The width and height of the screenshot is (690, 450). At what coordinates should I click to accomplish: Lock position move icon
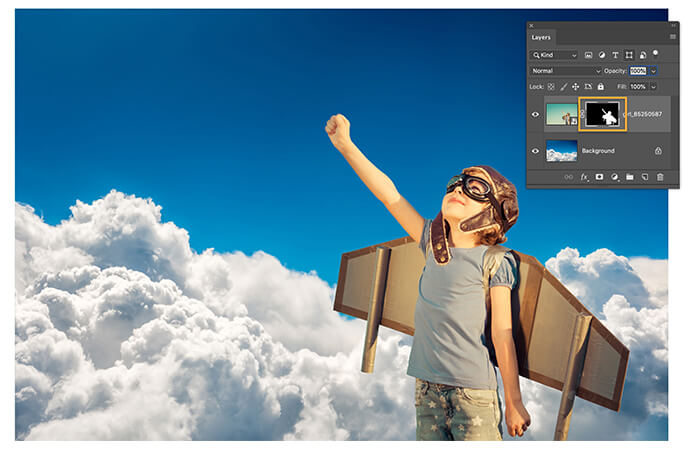(x=576, y=87)
